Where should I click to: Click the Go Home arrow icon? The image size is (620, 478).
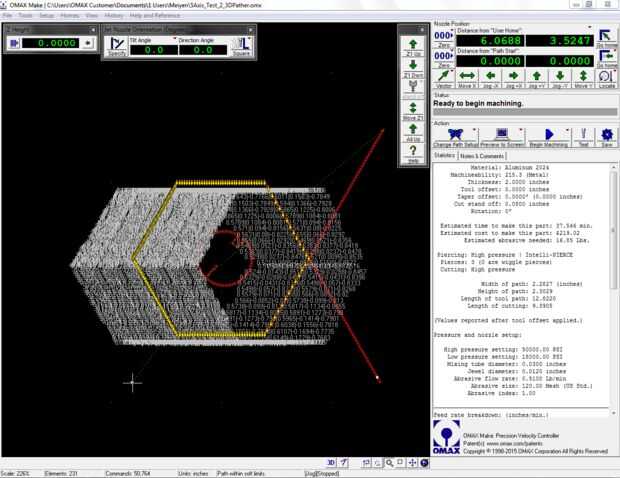(606, 39)
